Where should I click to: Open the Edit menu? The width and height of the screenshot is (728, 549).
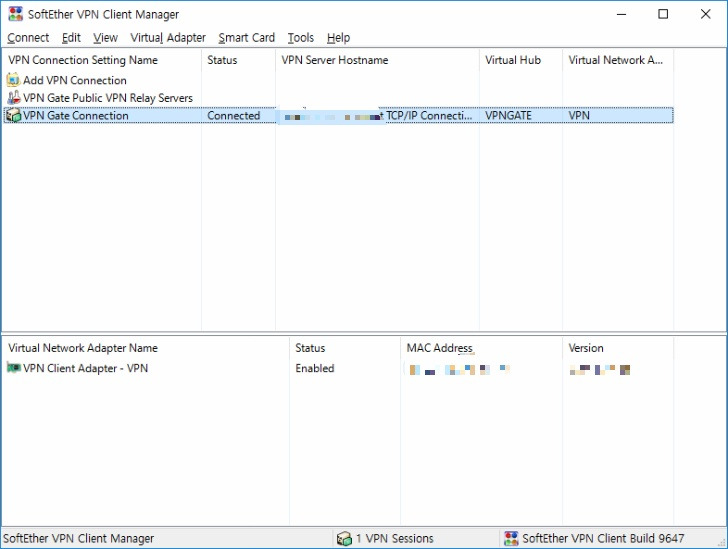(x=71, y=38)
